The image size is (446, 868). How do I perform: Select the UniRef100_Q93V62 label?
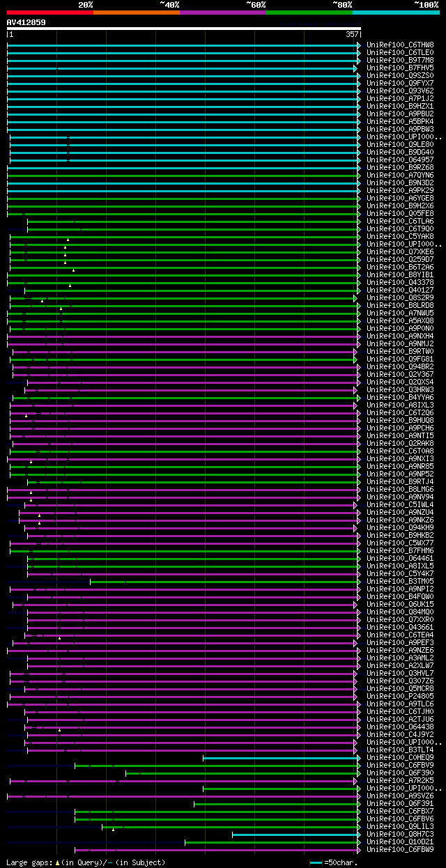401,91
